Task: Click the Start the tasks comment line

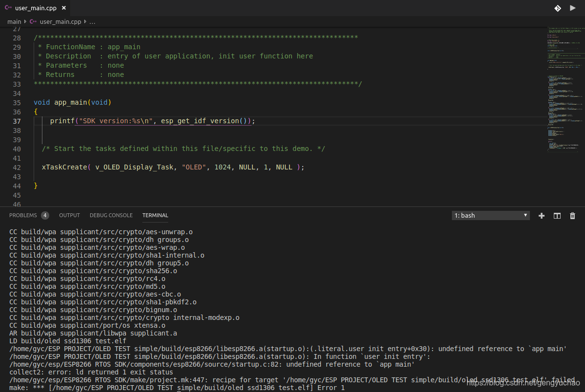Action: coord(183,149)
